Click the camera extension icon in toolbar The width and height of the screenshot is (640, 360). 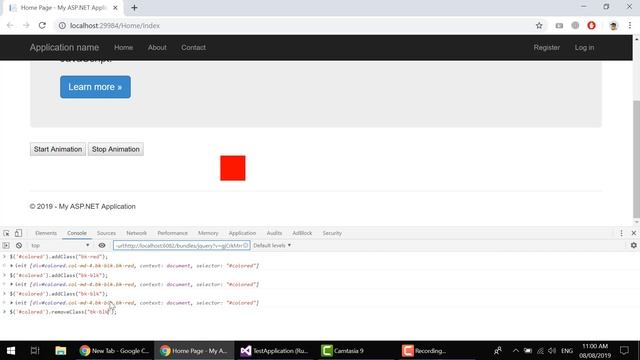pos(559,25)
